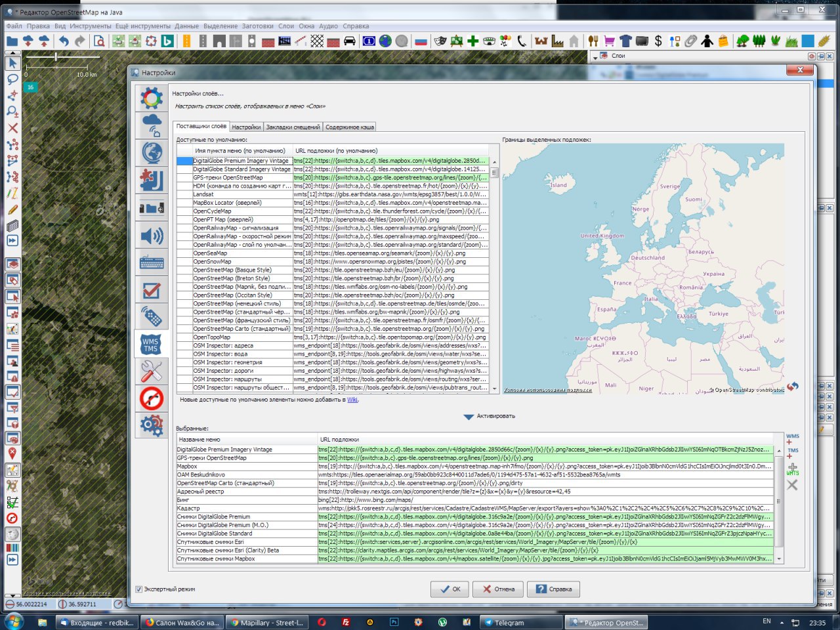The image size is (840, 630).
Task: Click the car preset toolbar icon
Action: click(x=349, y=41)
